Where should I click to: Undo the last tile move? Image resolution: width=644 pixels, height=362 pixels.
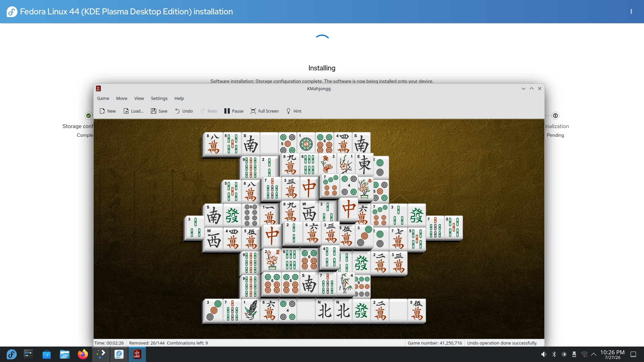click(184, 111)
